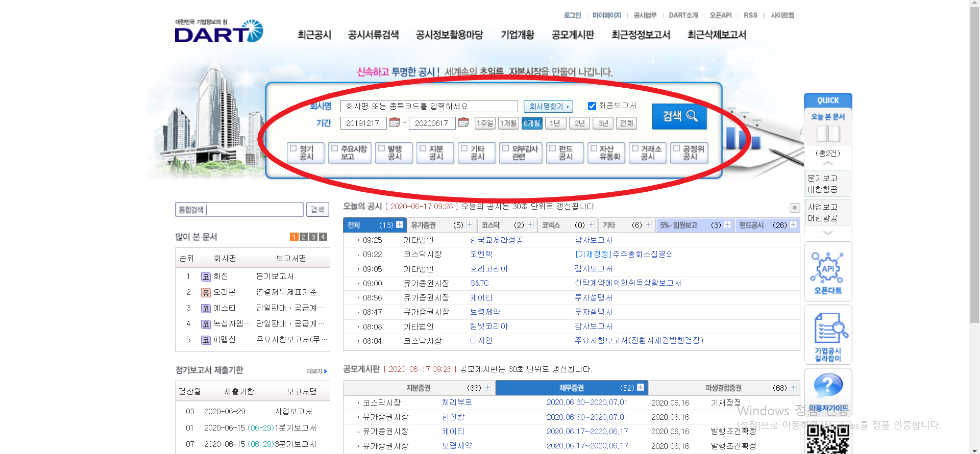Click the 통합검색 input field
This screenshot has width=980, height=454.
click(x=239, y=209)
